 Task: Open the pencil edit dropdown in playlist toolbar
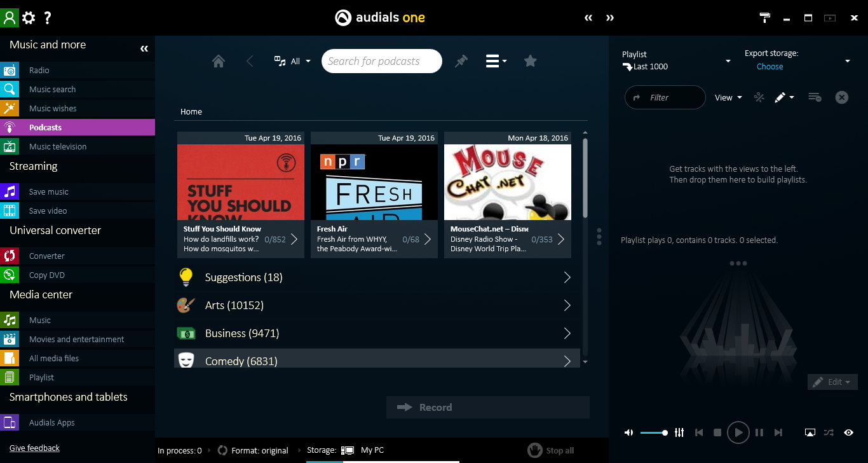(x=784, y=97)
